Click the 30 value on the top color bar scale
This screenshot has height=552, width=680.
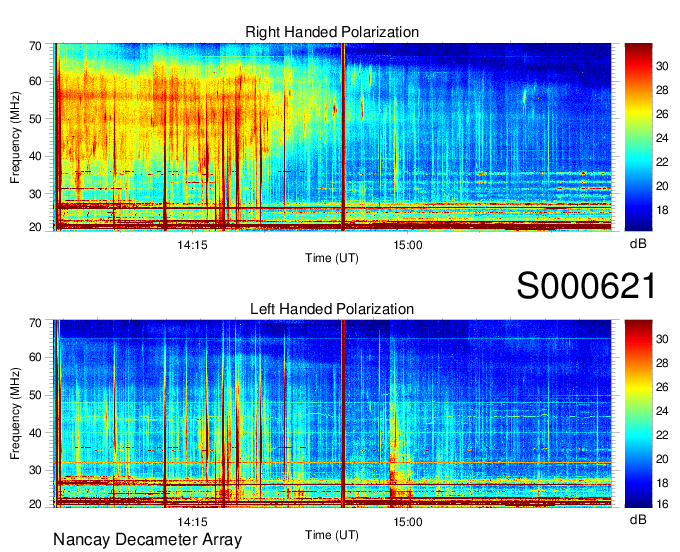click(662, 66)
